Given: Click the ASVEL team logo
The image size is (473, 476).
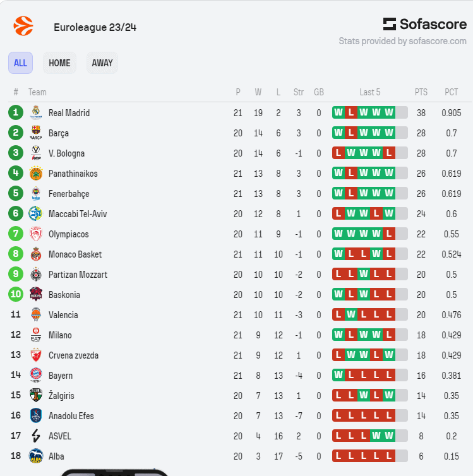Looking at the screenshot, I should pyautogui.click(x=36, y=436).
